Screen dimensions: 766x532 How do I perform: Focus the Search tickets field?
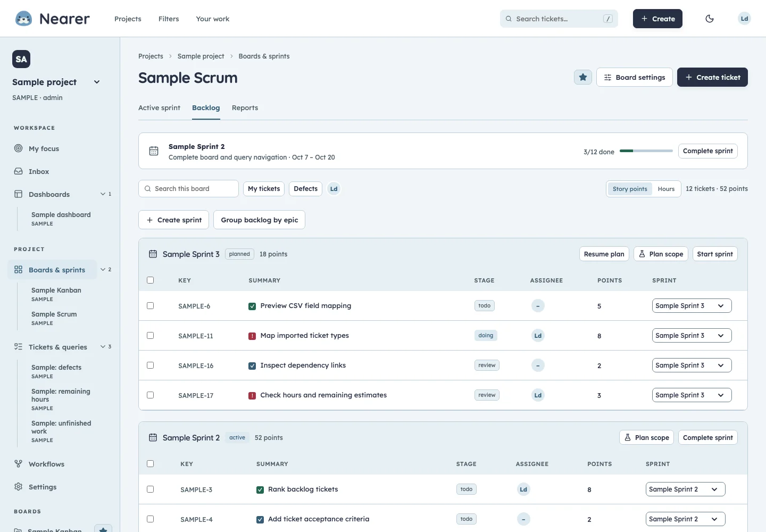tap(559, 19)
